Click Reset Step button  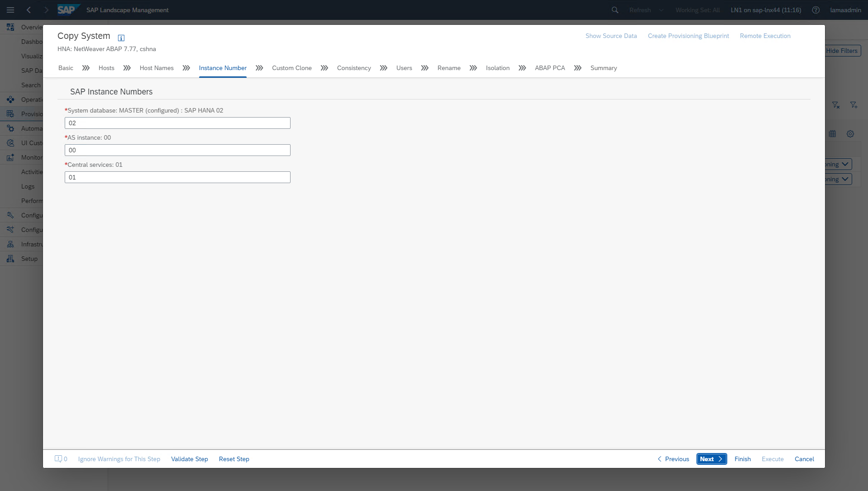(x=234, y=459)
